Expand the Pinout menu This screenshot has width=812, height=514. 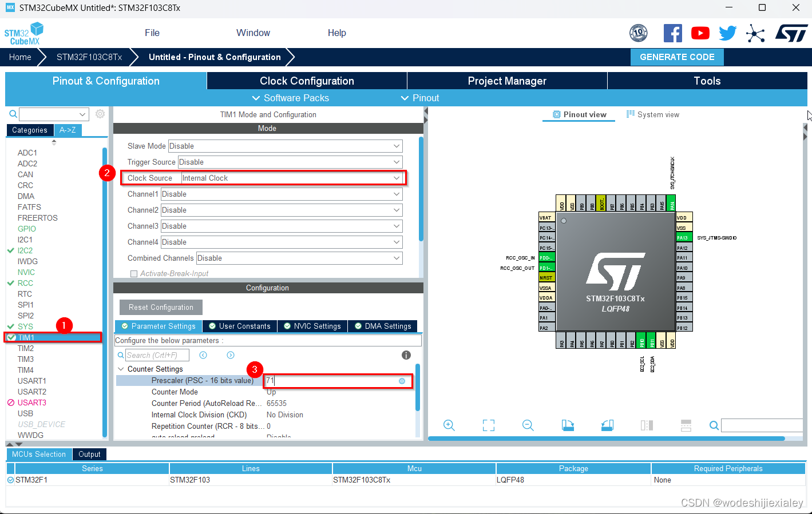click(x=420, y=98)
